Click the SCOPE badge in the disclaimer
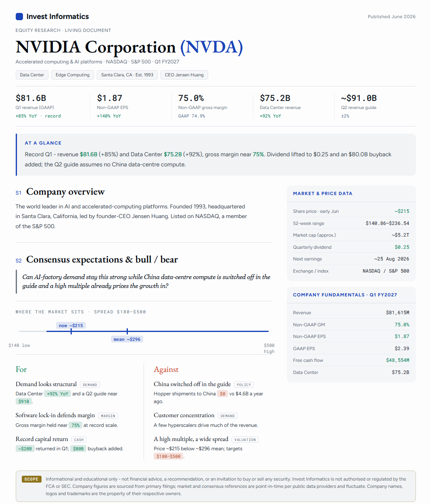Viewport: 430px width, 504px height. [x=31, y=479]
